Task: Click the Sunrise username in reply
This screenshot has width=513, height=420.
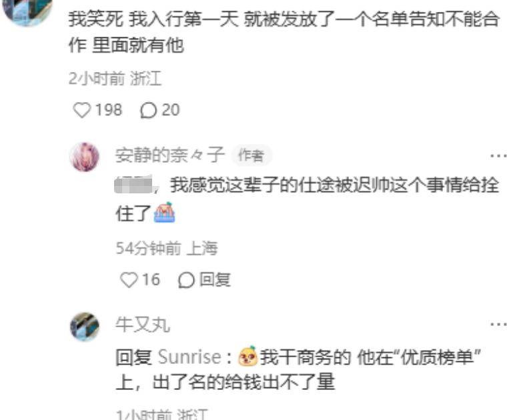Action: 189,357
